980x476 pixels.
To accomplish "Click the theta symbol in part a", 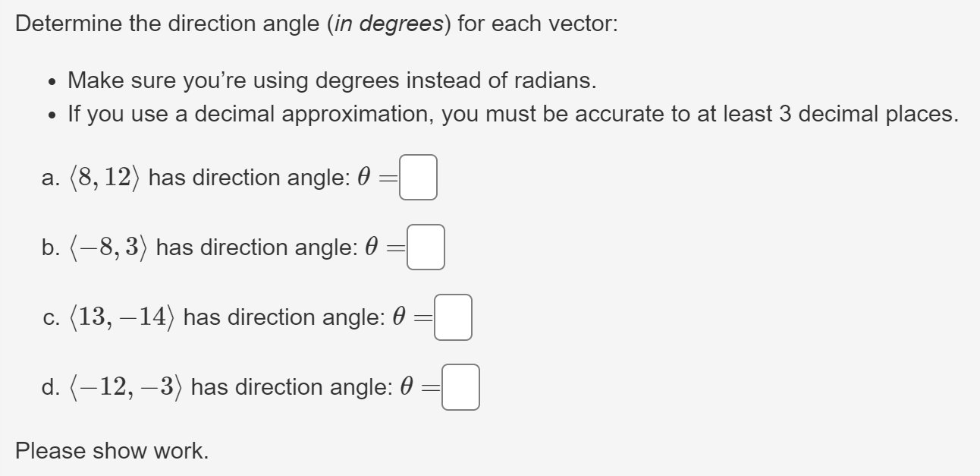I will coord(363,177).
